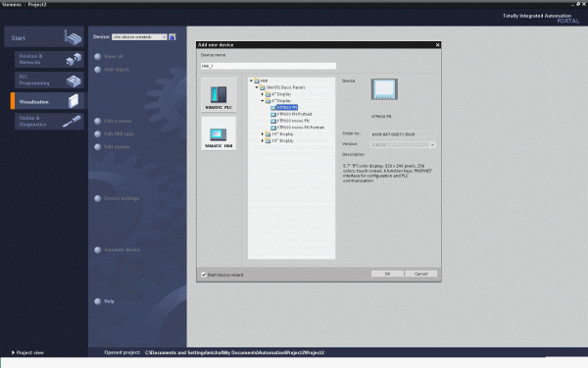Select KTP600 mono PN tree row

(x=293, y=121)
